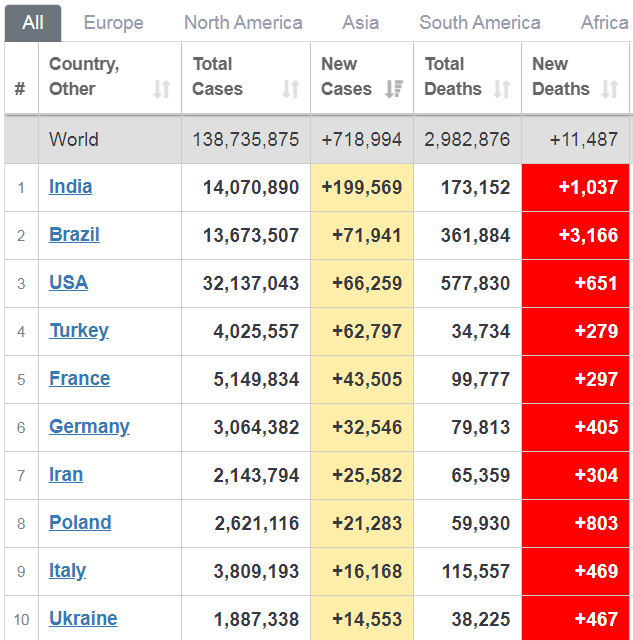This screenshot has height=640, width=633.
Task: Show the South America tab
Action: coord(480,22)
